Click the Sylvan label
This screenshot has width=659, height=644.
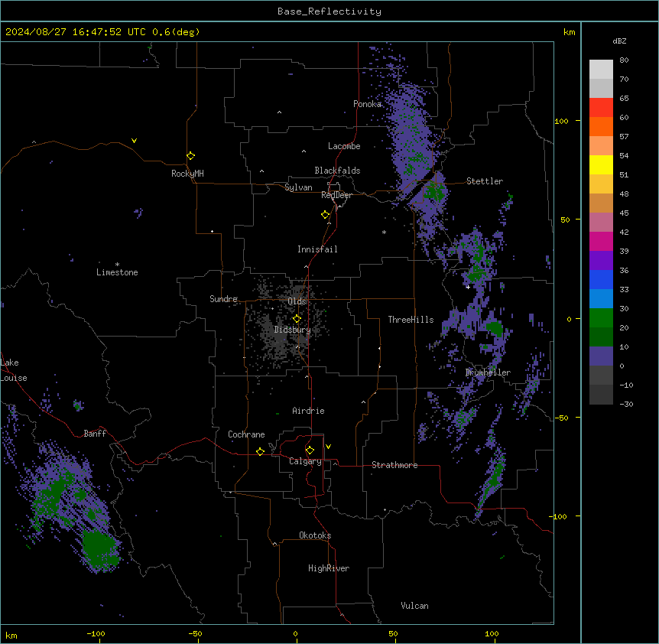click(298, 187)
